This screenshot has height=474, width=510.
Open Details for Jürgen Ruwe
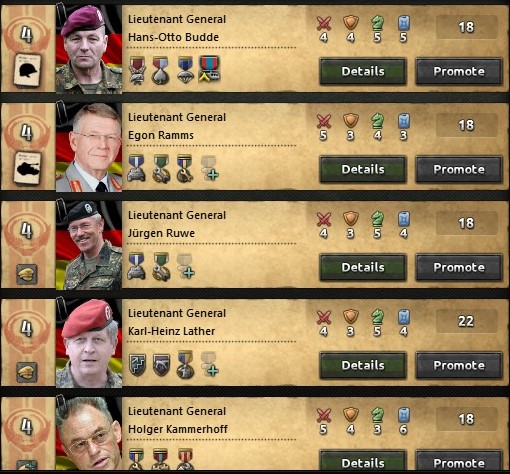(363, 267)
